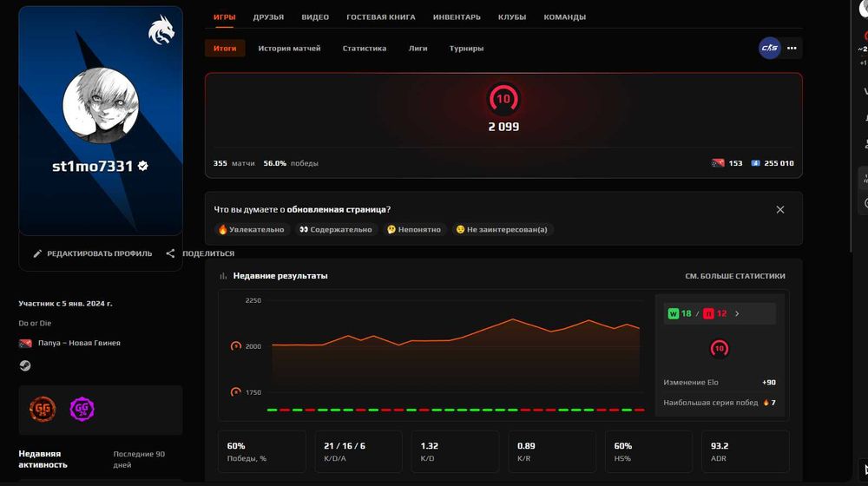868x486 pixels.
Task: Click the red 12 losses indicator
Action: click(x=715, y=314)
